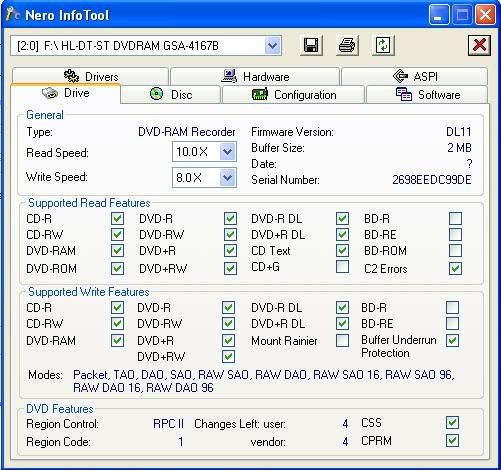Toggle the CD-R read feature checkbox
Screen dimensions: 501x470
point(117,219)
